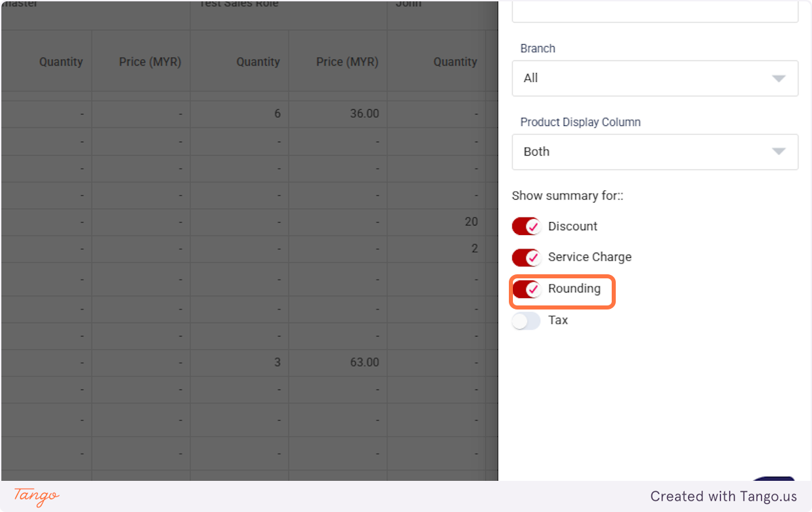Click the quantity cell showing 3
Image resolution: width=812 pixels, height=512 pixels.
[x=240, y=362]
